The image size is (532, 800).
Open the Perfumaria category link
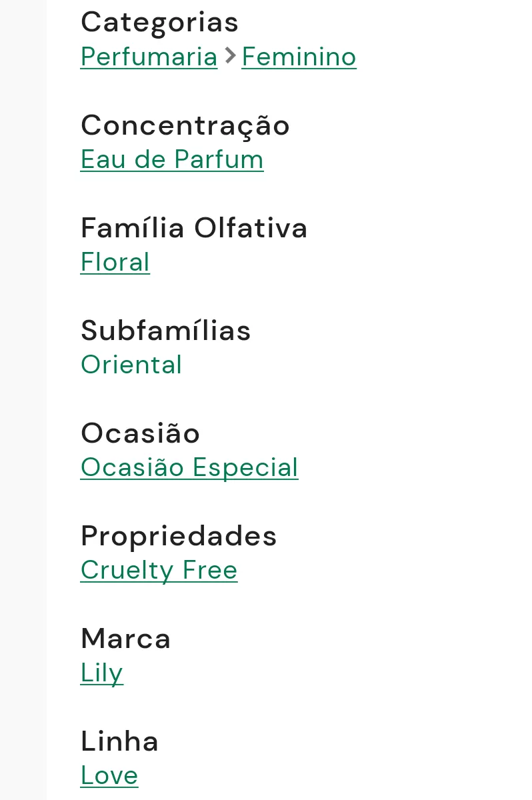[x=149, y=57]
